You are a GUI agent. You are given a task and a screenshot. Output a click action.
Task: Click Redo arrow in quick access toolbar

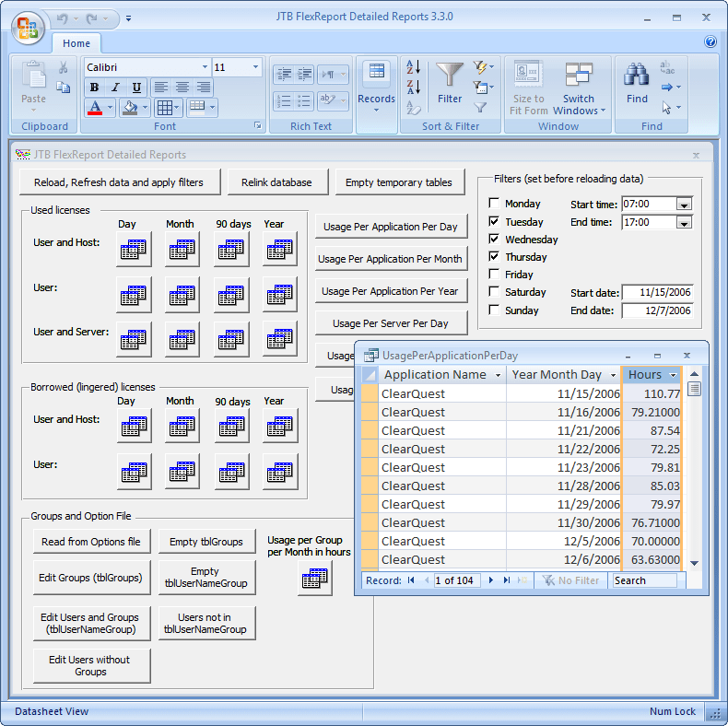(x=92, y=18)
